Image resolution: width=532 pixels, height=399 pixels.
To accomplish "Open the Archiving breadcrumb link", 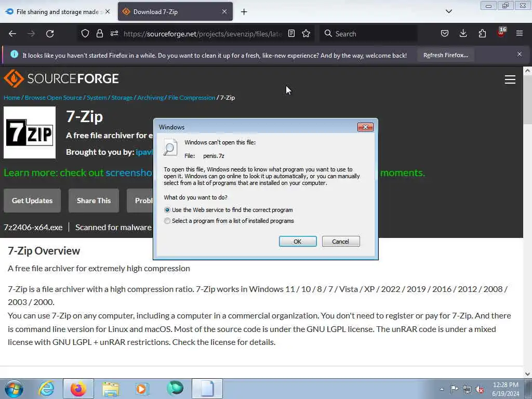I will click(150, 98).
